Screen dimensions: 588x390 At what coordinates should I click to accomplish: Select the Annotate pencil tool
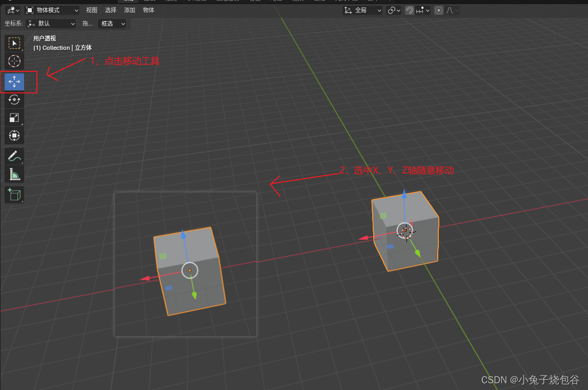click(14, 156)
